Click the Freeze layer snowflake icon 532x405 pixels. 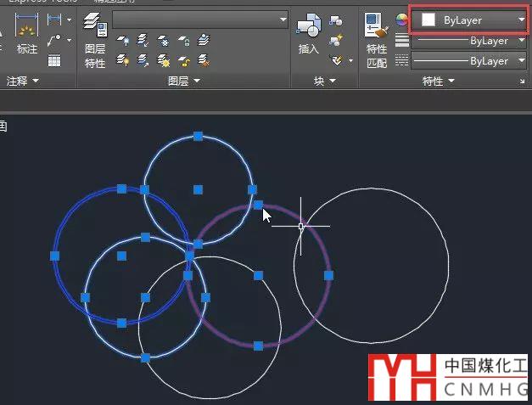point(162,40)
